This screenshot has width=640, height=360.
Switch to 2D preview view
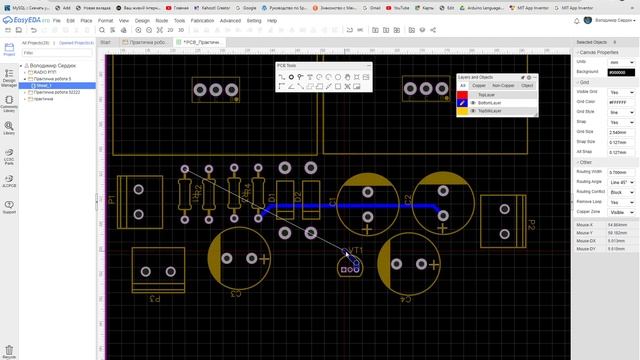pos(170,30)
